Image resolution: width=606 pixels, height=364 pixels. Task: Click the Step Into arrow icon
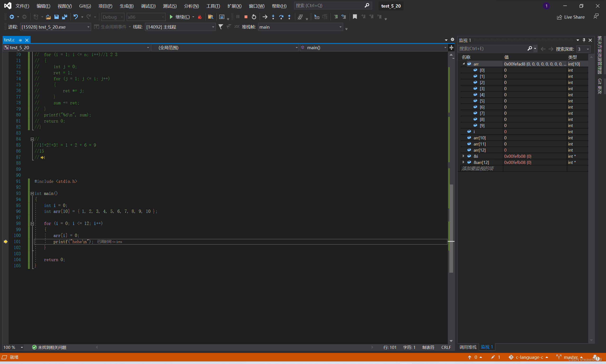click(x=273, y=17)
